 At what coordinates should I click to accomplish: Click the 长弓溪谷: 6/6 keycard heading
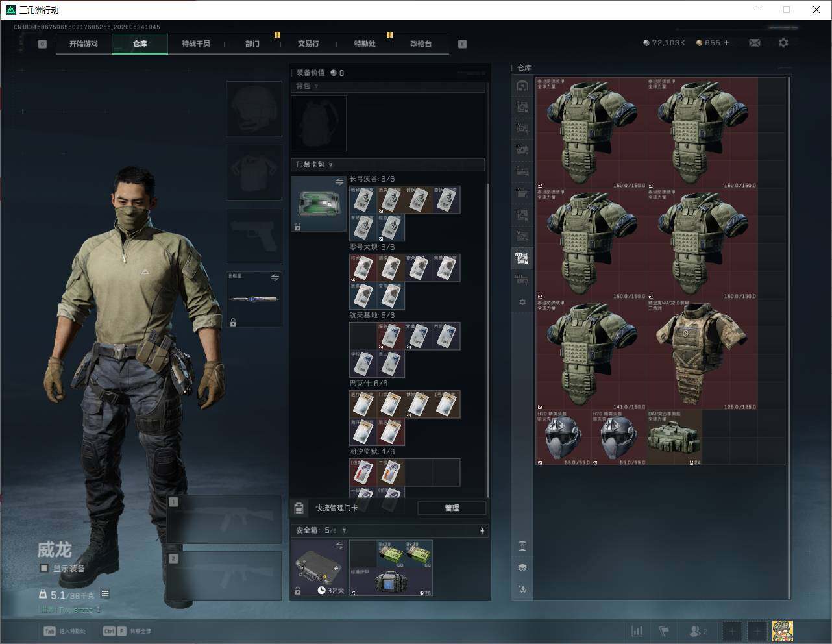[x=372, y=179]
